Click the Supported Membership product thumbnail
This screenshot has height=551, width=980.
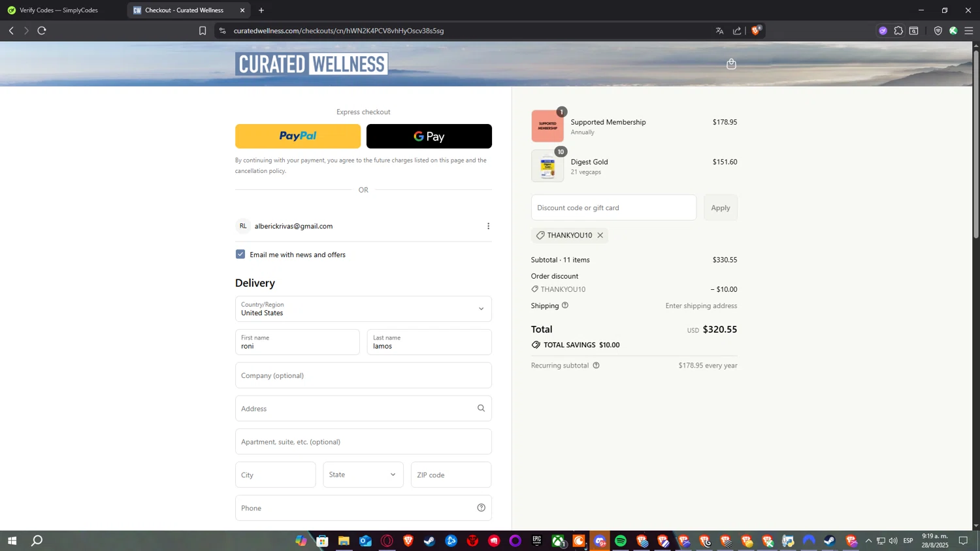click(547, 126)
